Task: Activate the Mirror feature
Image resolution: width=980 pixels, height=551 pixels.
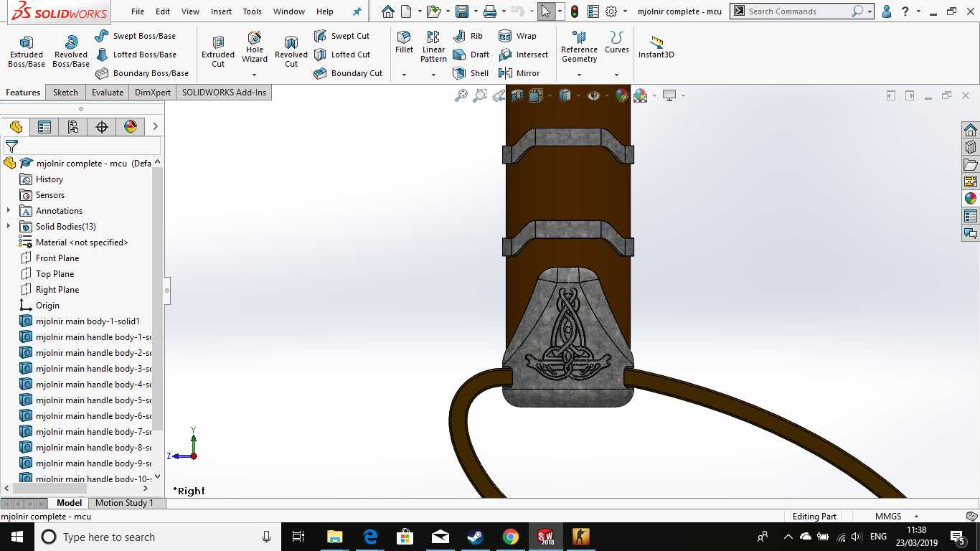Action: tap(519, 73)
